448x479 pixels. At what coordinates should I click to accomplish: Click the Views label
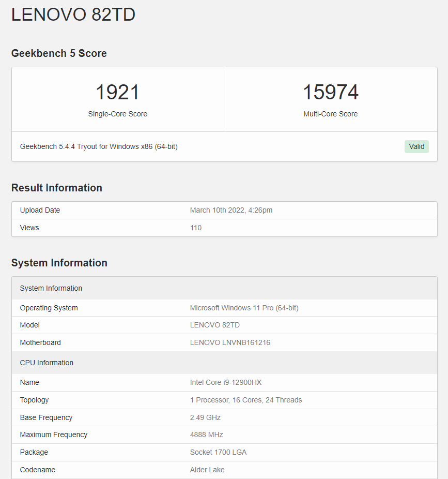tap(29, 228)
